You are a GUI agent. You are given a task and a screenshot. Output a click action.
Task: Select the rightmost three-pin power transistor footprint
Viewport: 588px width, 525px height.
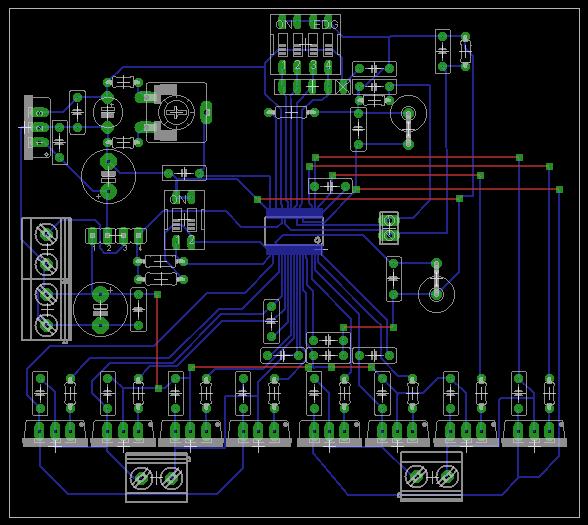534,433
